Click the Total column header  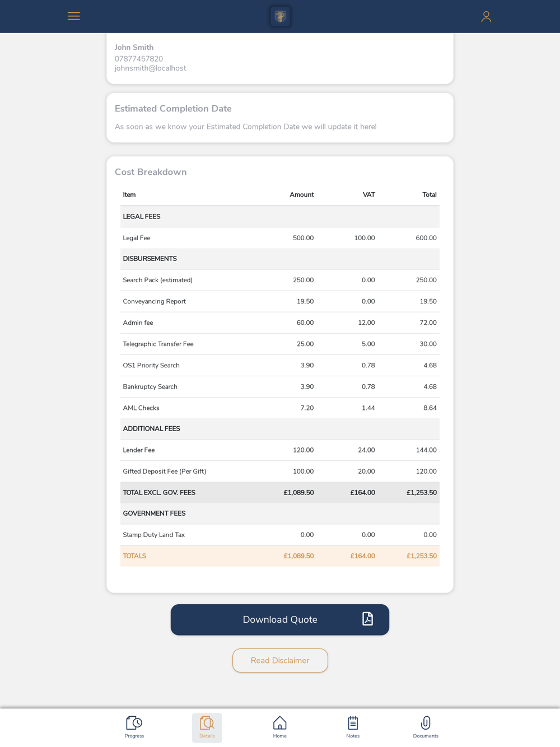(430, 195)
